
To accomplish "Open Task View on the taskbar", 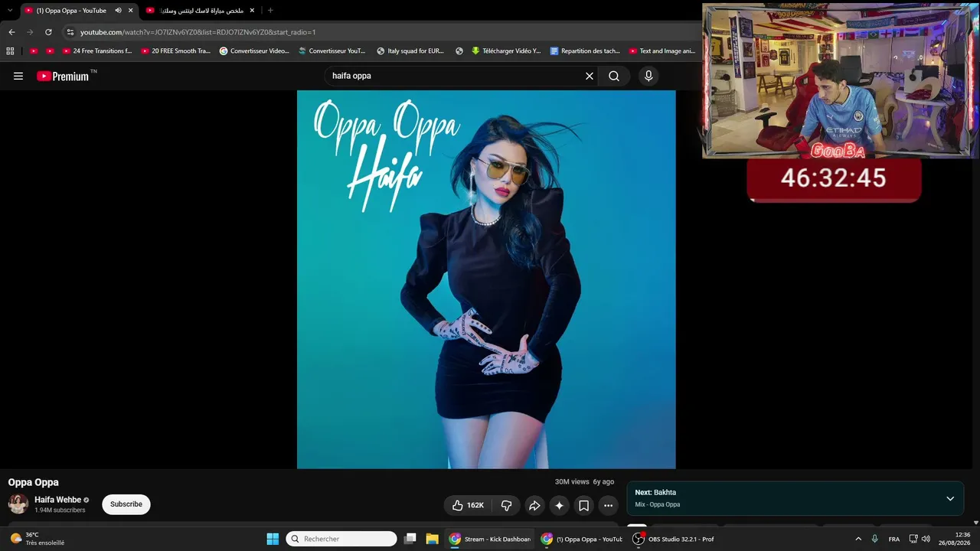I will pyautogui.click(x=410, y=539).
